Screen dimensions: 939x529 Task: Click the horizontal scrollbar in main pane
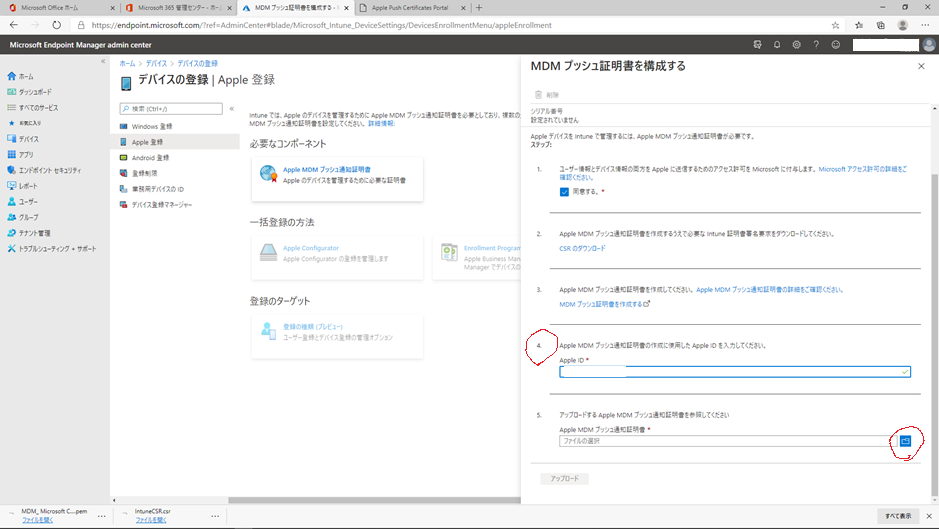[374, 500]
